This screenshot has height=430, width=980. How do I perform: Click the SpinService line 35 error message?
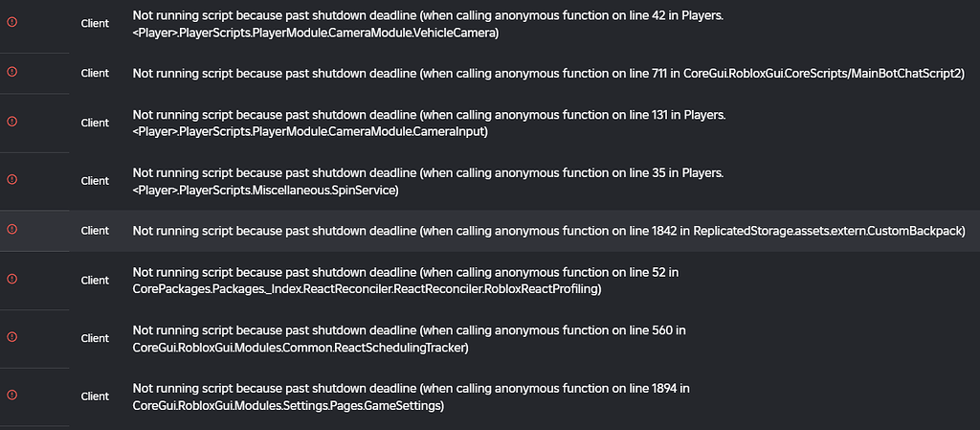(x=428, y=181)
